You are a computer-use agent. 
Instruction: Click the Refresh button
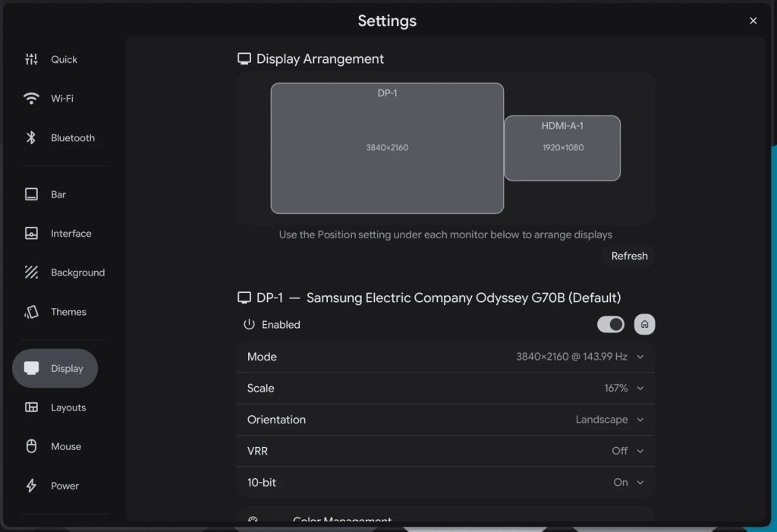pos(629,256)
